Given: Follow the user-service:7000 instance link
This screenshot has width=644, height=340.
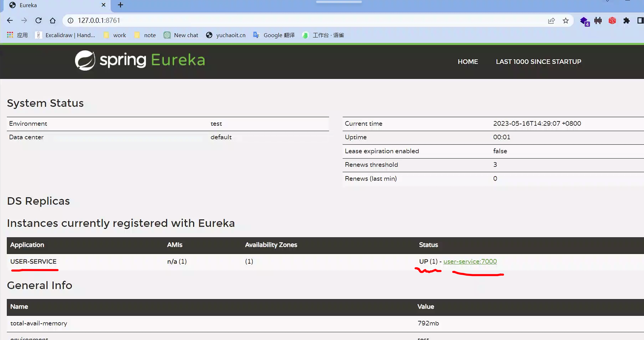Looking at the screenshot, I should (470, 261).
